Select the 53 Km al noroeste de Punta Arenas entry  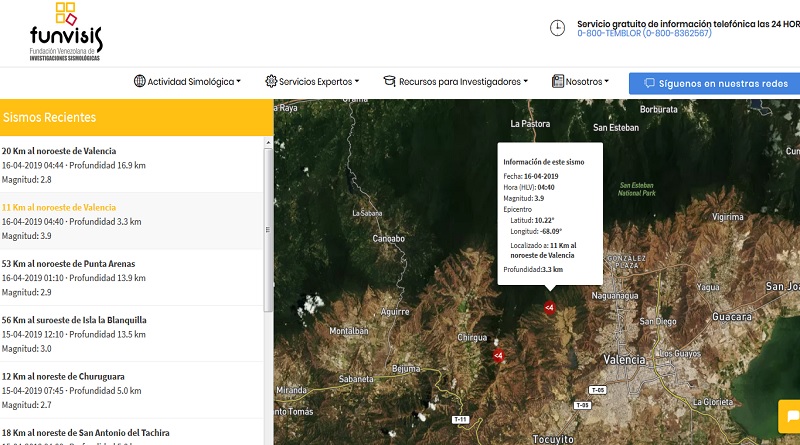[132, 278]
